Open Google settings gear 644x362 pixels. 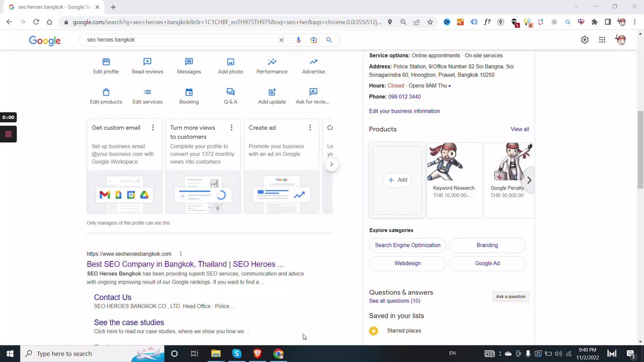pyautogui.click(x=585, y=40)
